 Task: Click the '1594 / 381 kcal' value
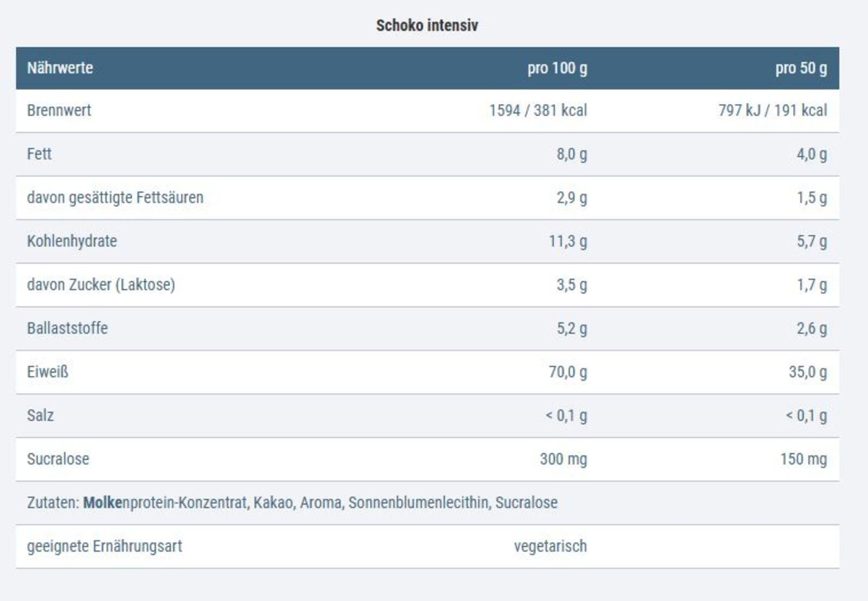click(538, 110)
